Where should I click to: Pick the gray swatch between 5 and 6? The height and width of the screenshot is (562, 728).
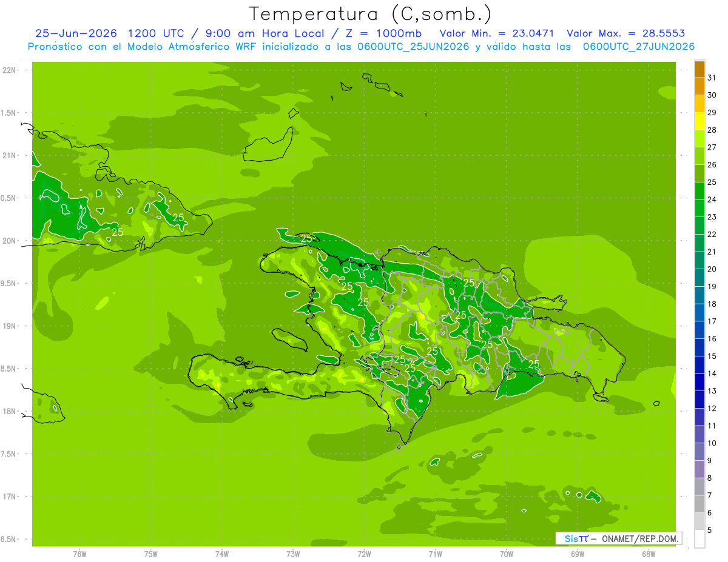(x=699, y=521)
